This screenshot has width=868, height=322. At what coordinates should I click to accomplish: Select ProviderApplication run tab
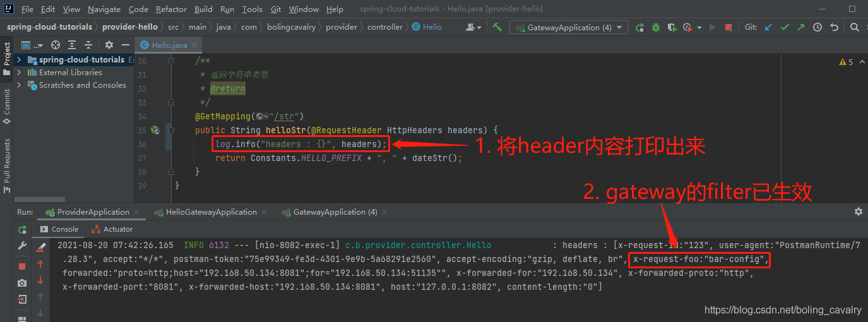click(93, 212)
